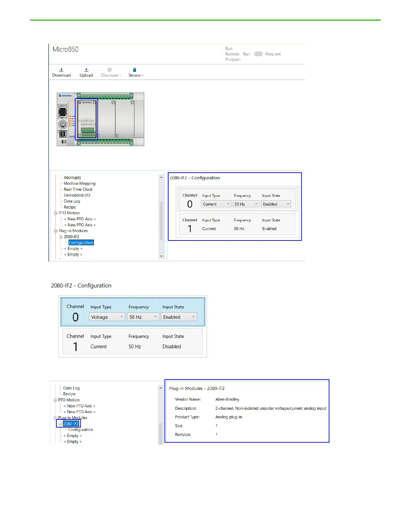Open the Voltage Input Type dropdown

click(107, 317)
